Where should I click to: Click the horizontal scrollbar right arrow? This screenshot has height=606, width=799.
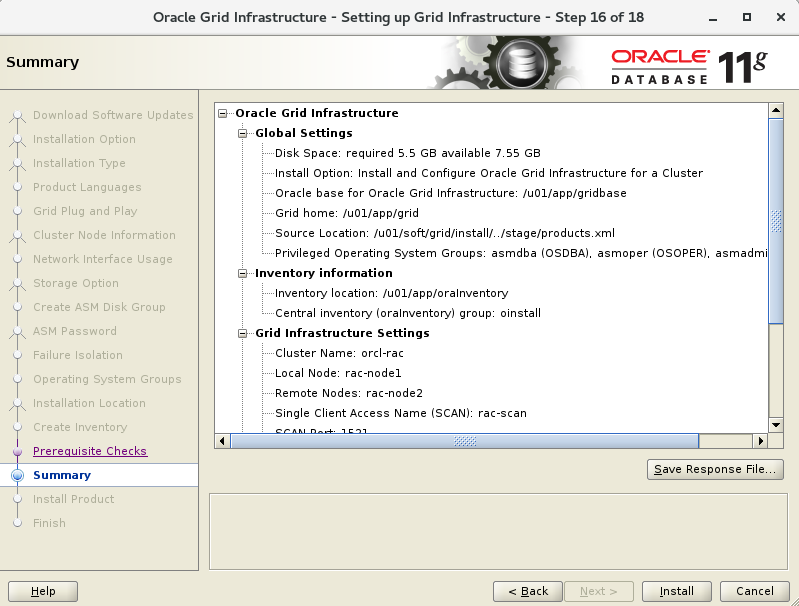760,441
